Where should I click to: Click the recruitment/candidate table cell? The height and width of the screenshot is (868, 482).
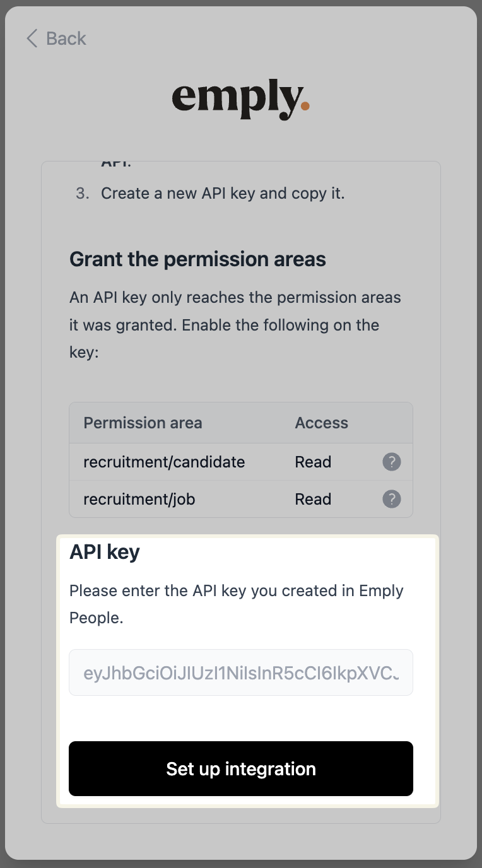[164, 462]
